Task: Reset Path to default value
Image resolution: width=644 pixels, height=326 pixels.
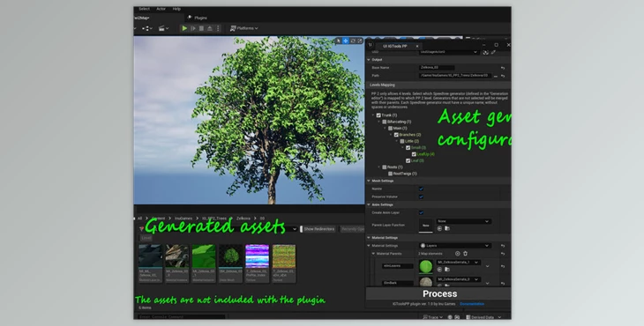Action: (503, 76)
